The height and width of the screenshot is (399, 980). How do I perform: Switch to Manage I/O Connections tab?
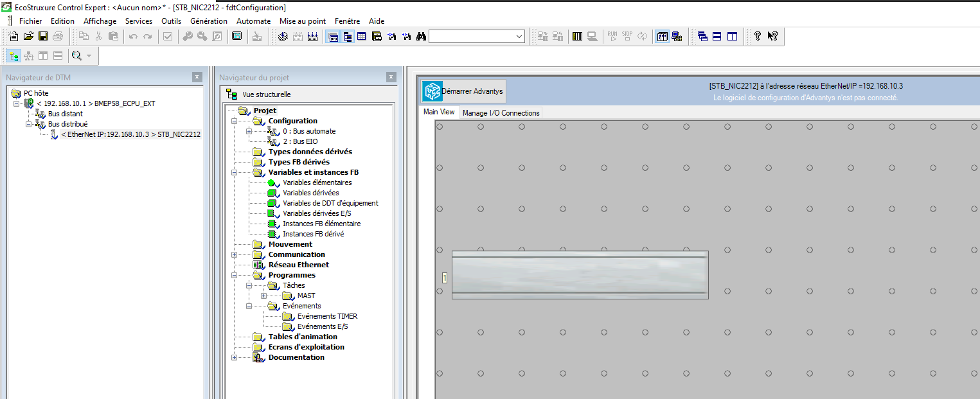(x=501, y=113)
